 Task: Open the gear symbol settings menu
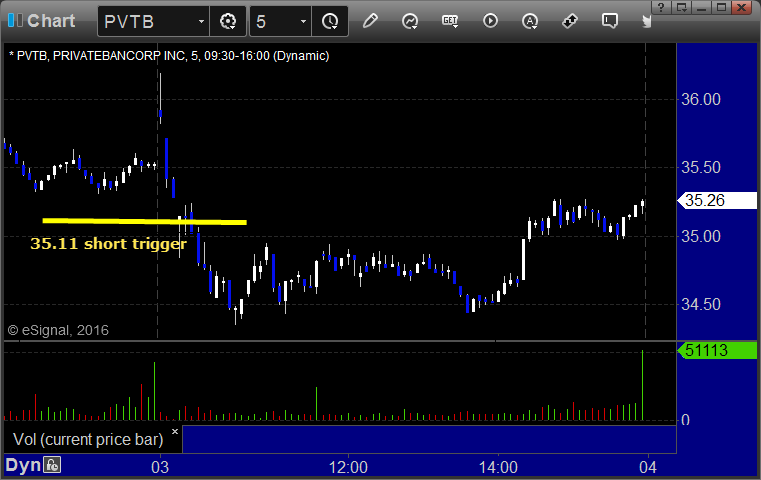tap(228, 21)
